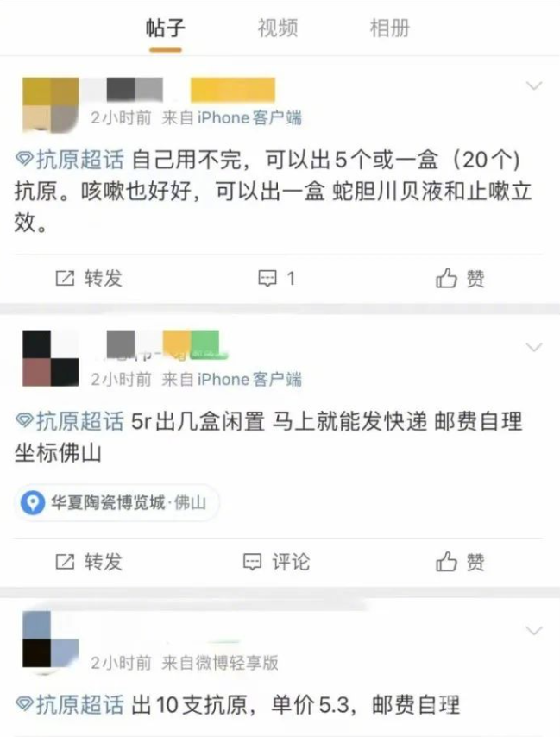Select the 帖子 tab

point(166,28)
